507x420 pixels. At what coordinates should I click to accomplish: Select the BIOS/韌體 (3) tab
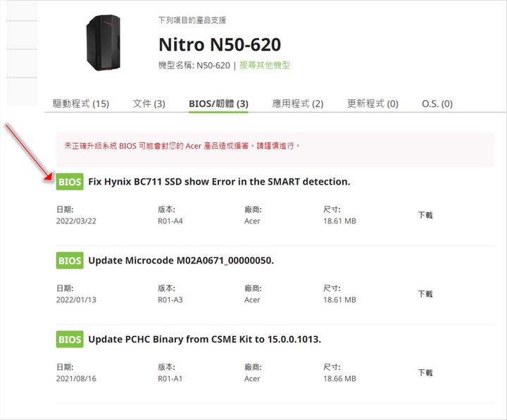click(x=218, y=104)
